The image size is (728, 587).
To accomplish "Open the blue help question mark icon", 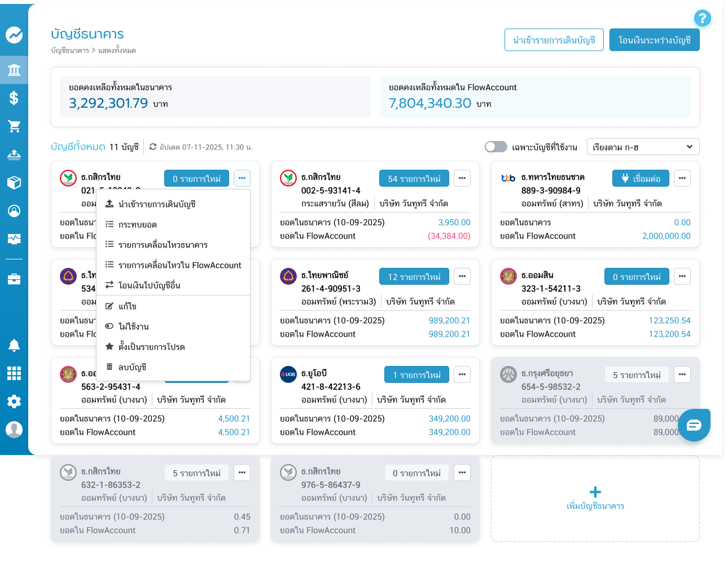I will [702, 18].
